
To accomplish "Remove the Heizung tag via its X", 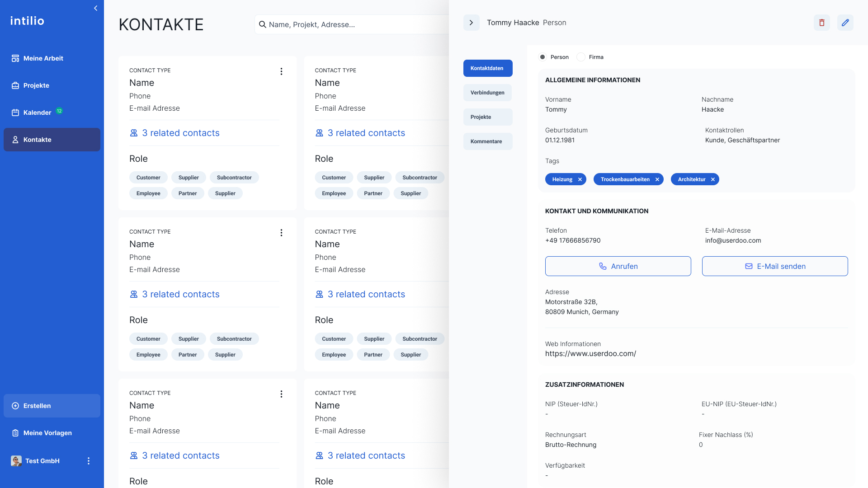I will [580, 179].
